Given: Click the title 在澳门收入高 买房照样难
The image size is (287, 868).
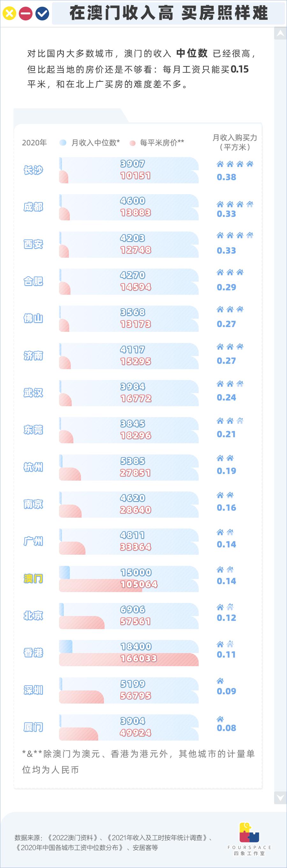Looking at the screenshot, I should tap(169, 13).
